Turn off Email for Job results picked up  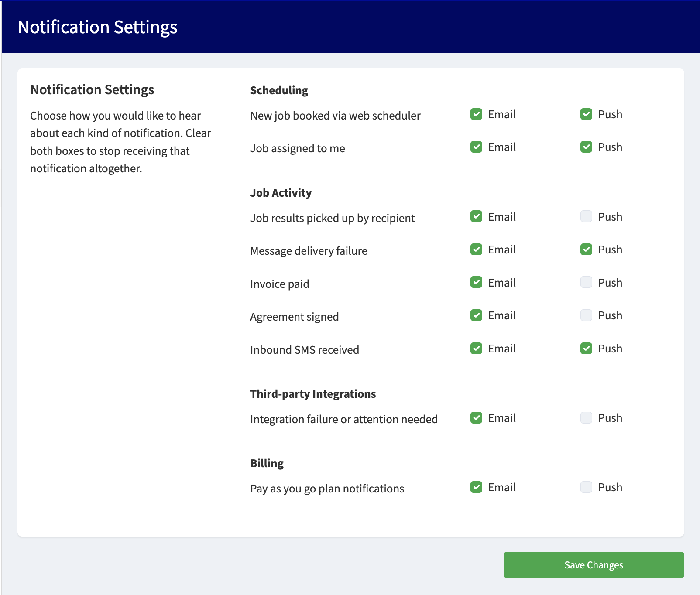click(x=476, y=216)
